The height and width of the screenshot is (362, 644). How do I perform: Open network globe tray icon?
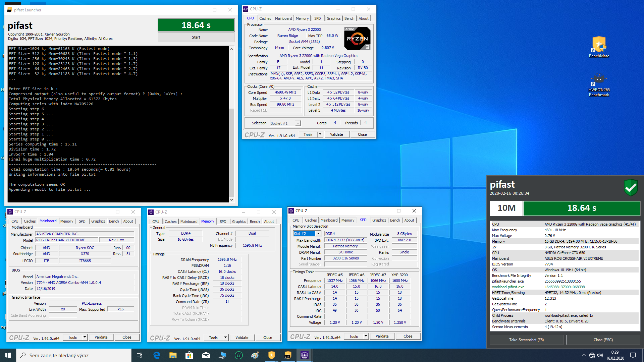(592, 355)
